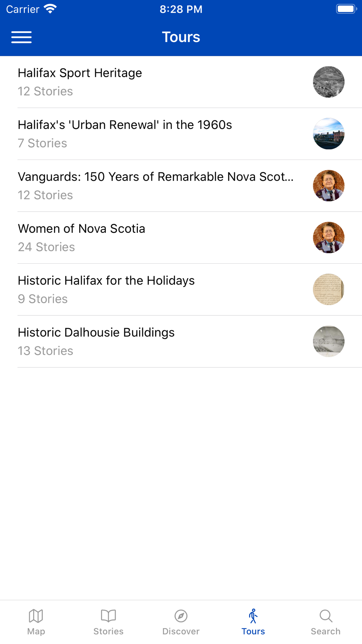Open the Search magnifier icon
The width and height of the screenshot is (362, 644).
(326, 615)
